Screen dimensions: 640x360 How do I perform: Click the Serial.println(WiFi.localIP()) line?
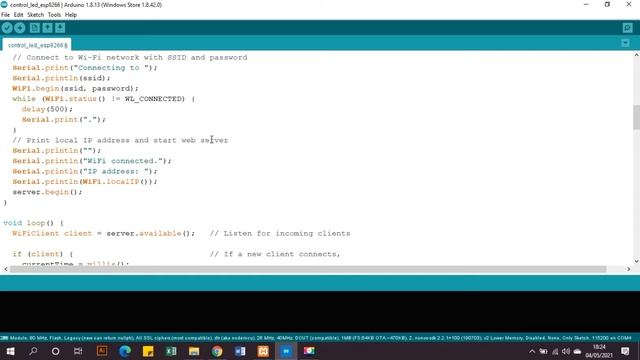tap(84, 182)
